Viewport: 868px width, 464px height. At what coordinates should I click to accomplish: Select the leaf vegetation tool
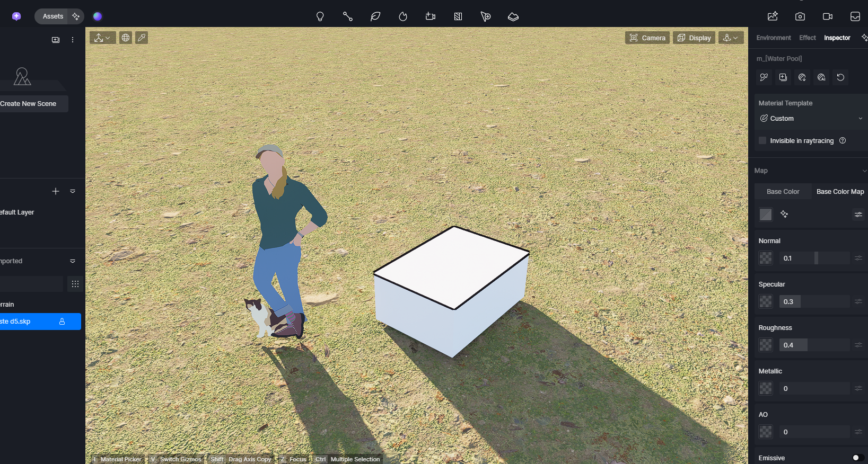pos(375,16)
